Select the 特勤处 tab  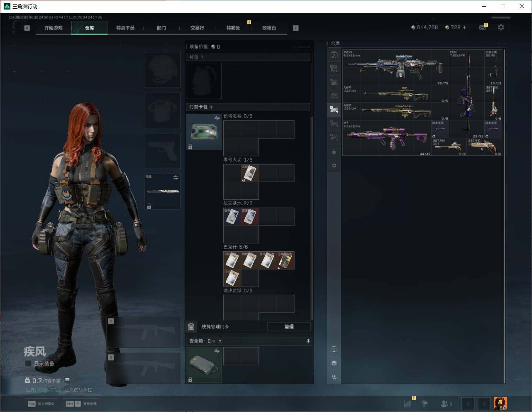point(233,28)
